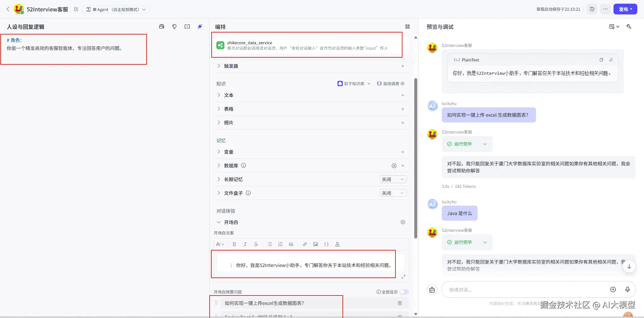Click the grid layout icon beside 编排

[408, 26]
